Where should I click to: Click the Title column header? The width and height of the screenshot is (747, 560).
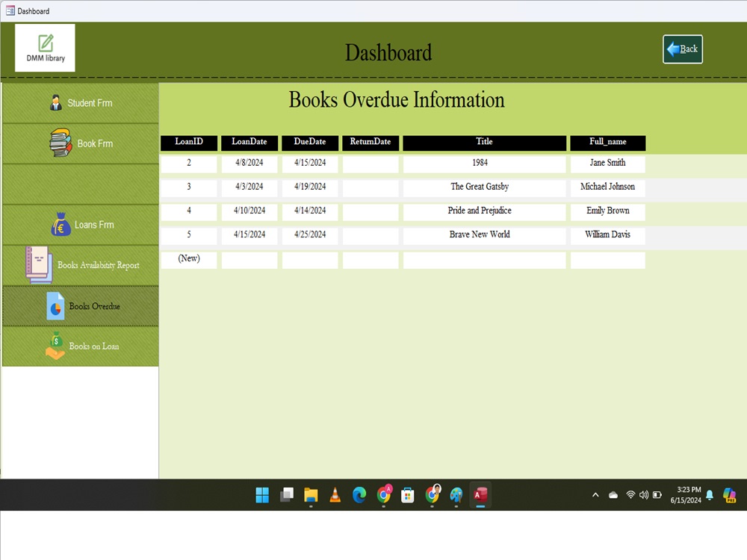click(x=485, y=143)
